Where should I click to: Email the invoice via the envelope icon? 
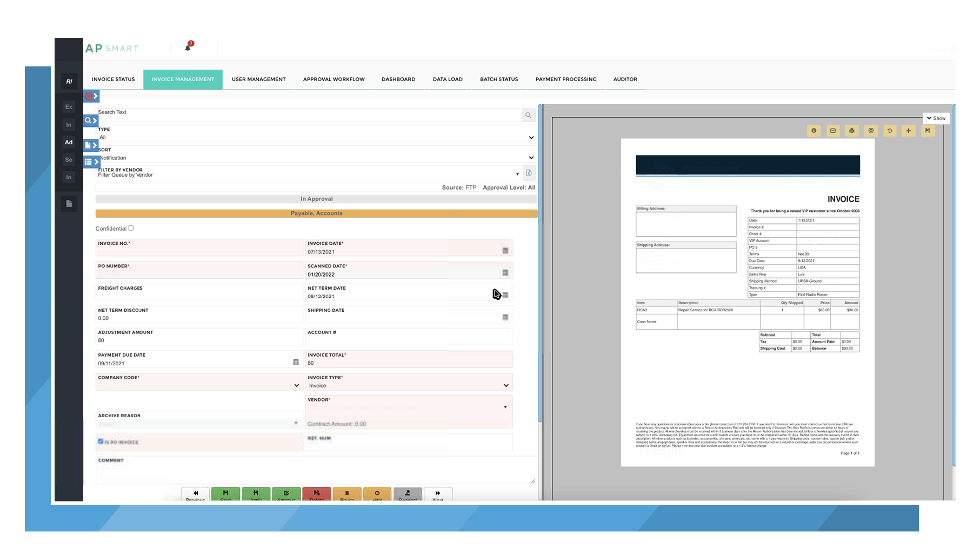coord(871,131)
